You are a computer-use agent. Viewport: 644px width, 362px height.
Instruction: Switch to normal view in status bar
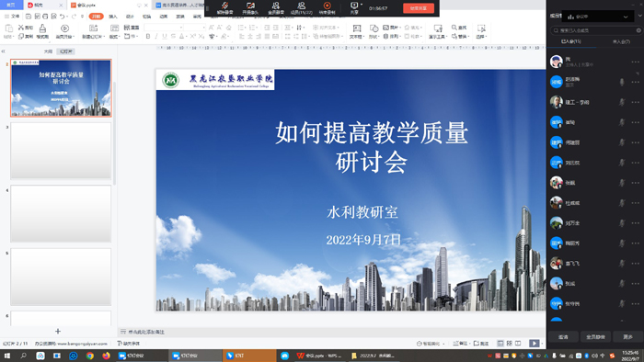pos(500,343)
